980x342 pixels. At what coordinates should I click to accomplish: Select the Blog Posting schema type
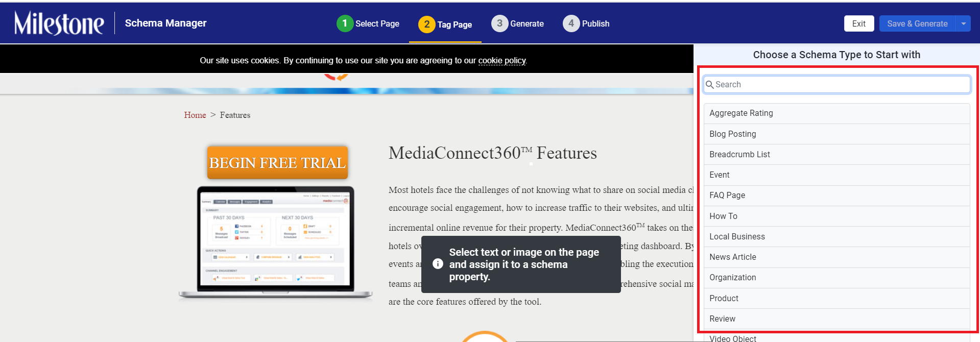click(x=837, y=134)
